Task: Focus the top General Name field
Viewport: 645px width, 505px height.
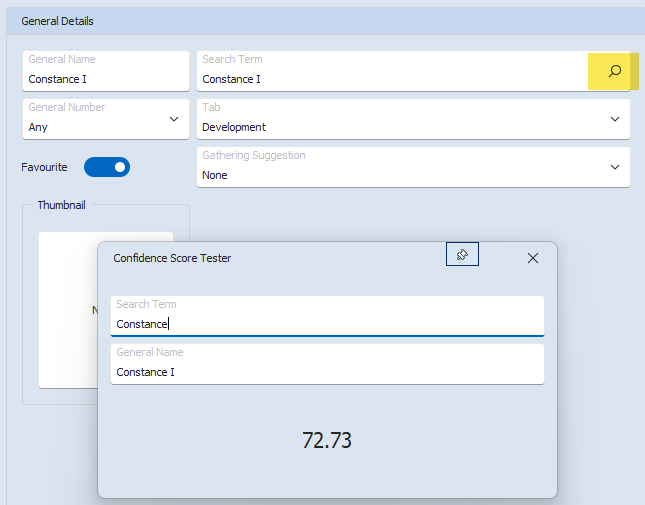Action: click(105, 78)
